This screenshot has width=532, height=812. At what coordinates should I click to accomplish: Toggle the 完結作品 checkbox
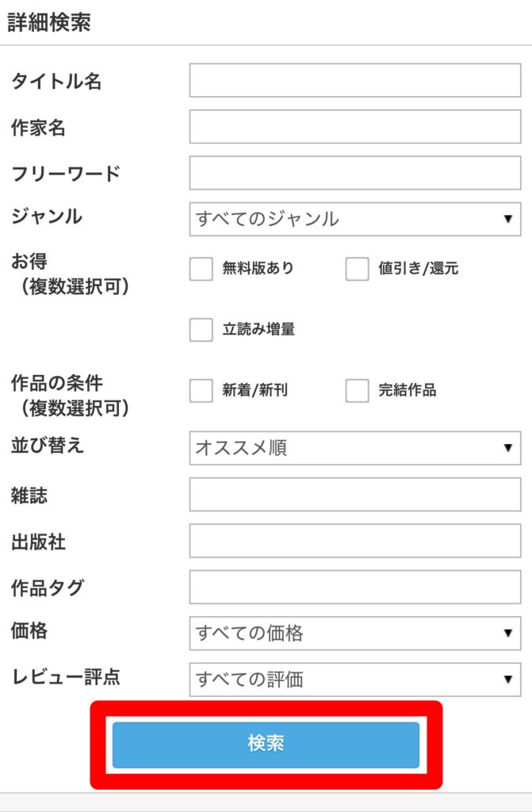pos(358,390)
